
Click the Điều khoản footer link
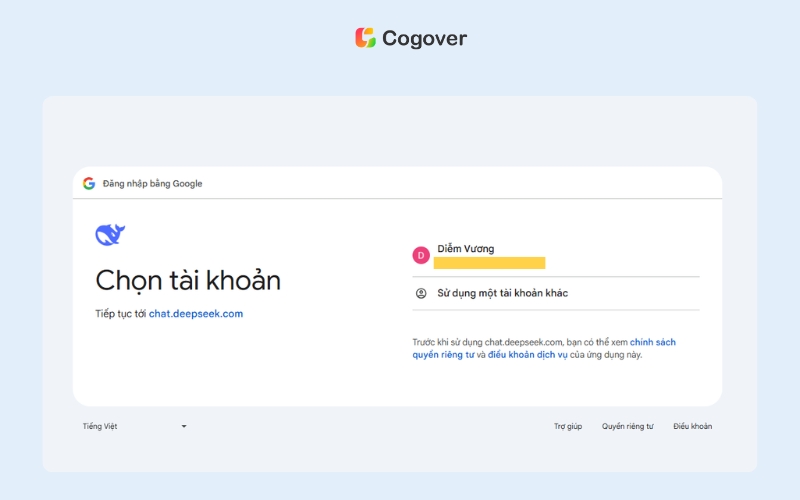tap(692, 426)
